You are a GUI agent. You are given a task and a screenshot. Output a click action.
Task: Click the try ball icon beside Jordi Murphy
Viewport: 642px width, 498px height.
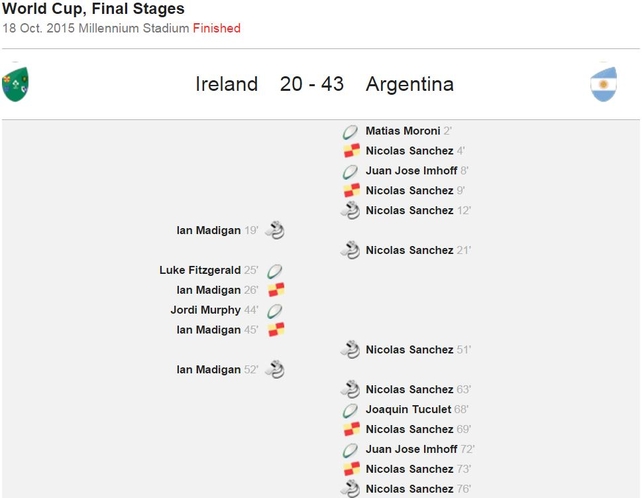click(275, 310)
